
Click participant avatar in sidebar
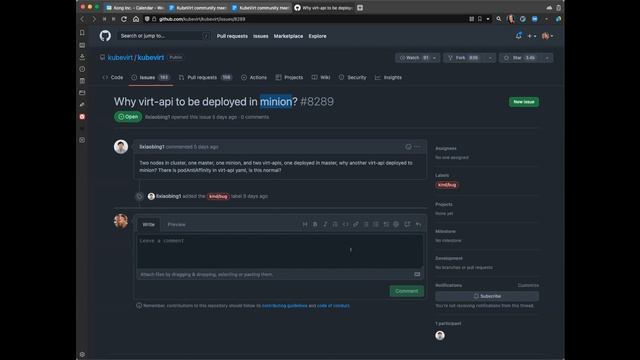point(440,336)
